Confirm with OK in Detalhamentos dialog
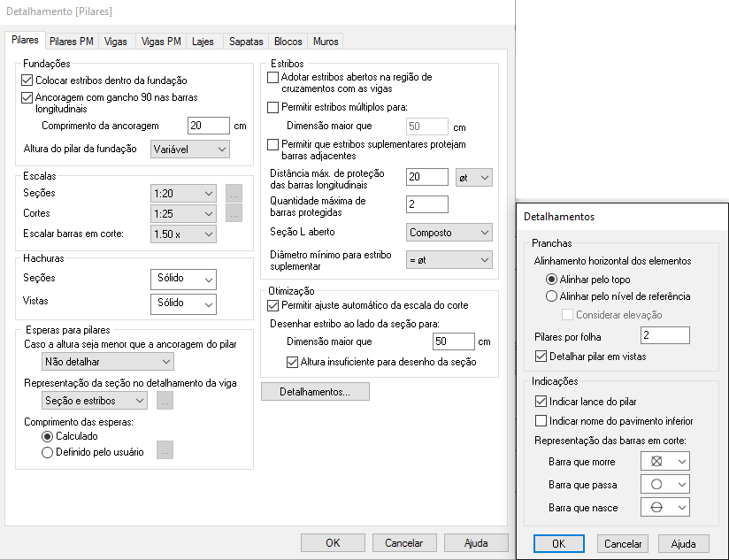 (559, 544)
